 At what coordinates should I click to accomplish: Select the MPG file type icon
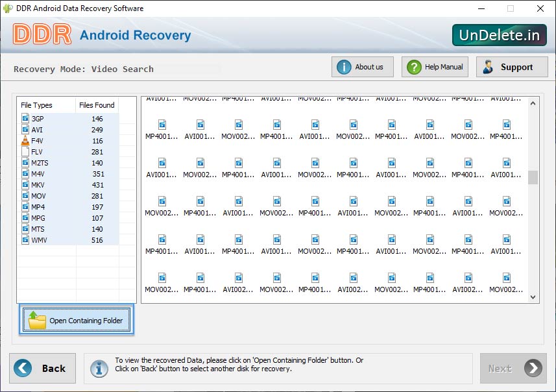point(25,217)
